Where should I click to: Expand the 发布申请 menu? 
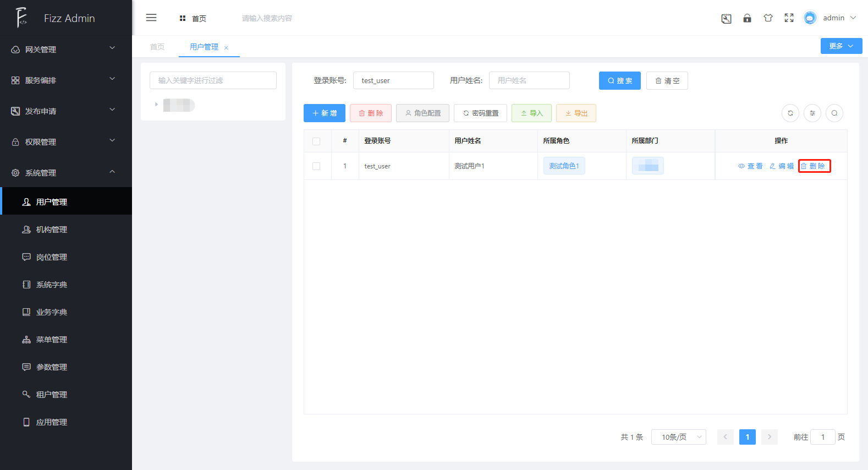click(x=66, y=111)
